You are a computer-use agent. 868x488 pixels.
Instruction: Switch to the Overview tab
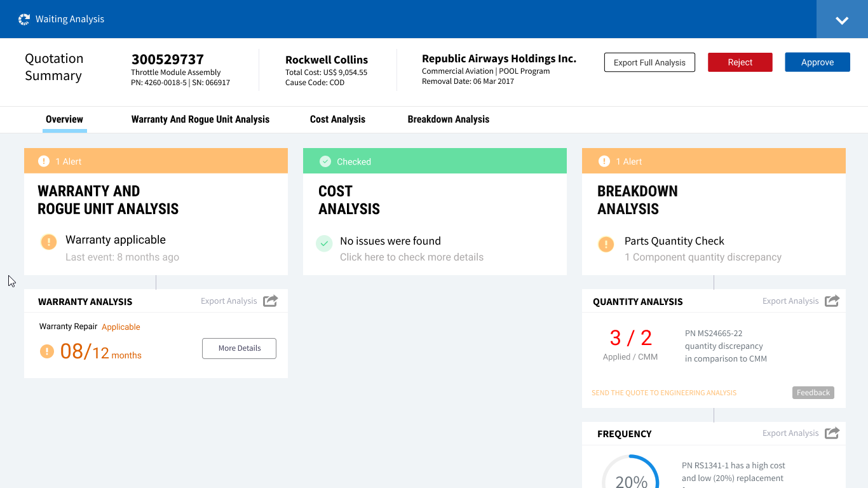[64, 119]
